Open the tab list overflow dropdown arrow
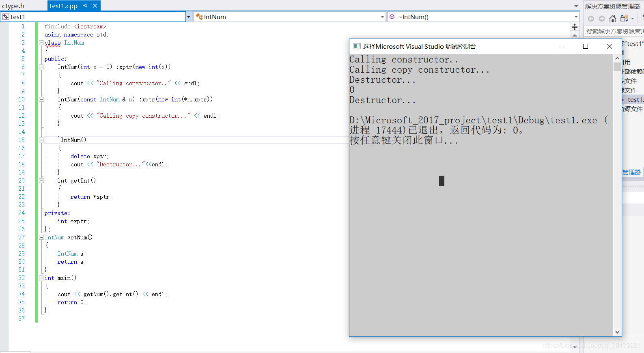The image size is (644, 353). [x=576, y=6]
